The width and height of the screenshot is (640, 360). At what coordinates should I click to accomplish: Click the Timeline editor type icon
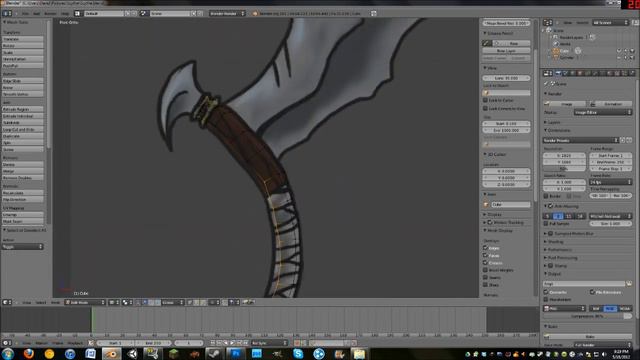pyautogui.click(x=7, y=343)
